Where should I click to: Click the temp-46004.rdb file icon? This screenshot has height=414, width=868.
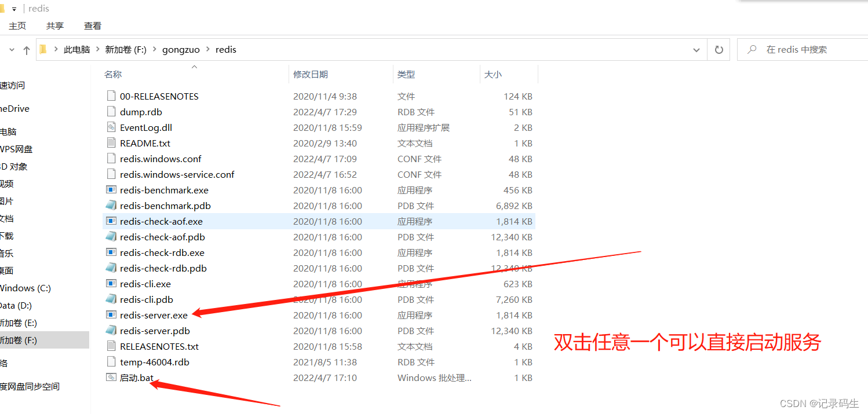coord(111,362)
